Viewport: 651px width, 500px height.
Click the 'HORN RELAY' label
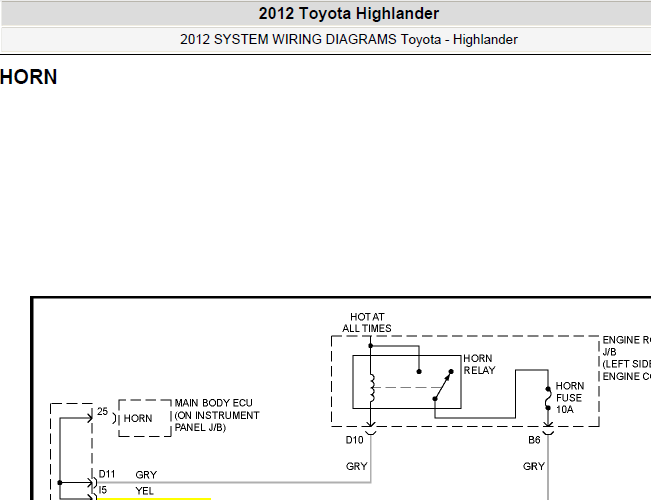pyautogui.click(x=480, y=364)
